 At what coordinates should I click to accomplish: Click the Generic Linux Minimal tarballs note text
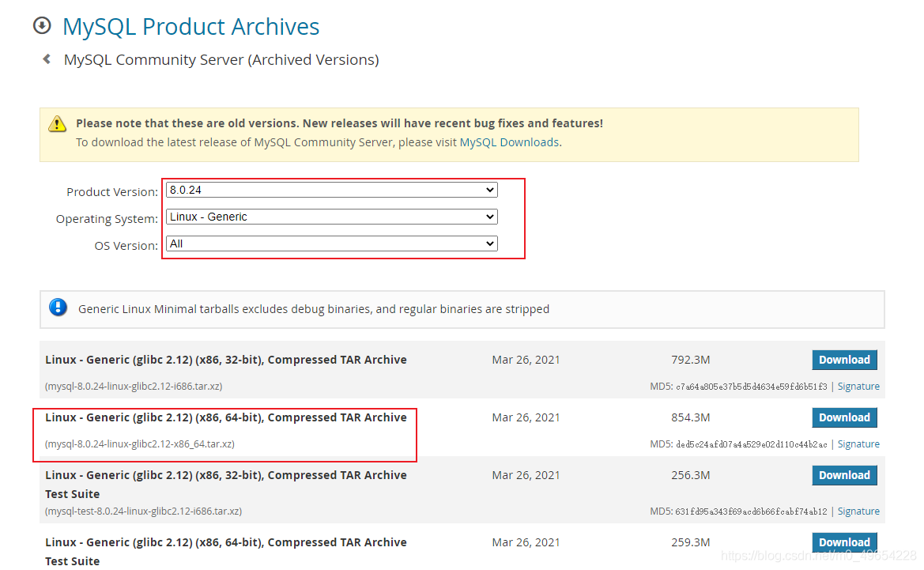[314, 309]
